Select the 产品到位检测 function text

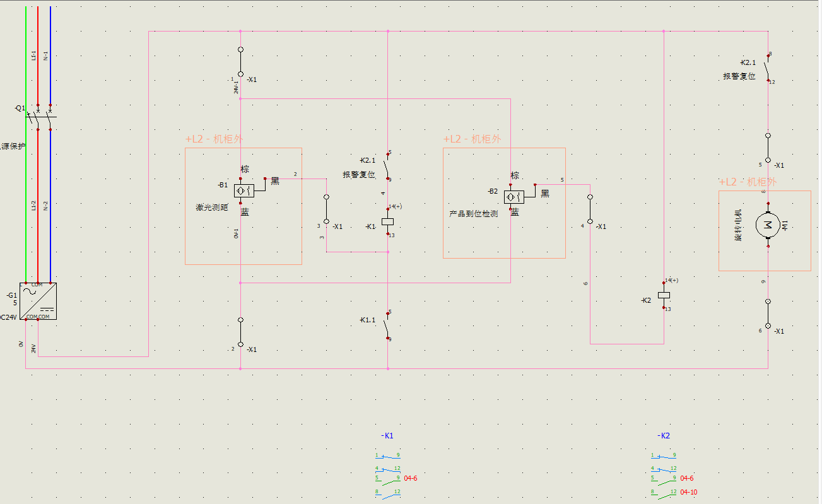(x=473, y=214)
